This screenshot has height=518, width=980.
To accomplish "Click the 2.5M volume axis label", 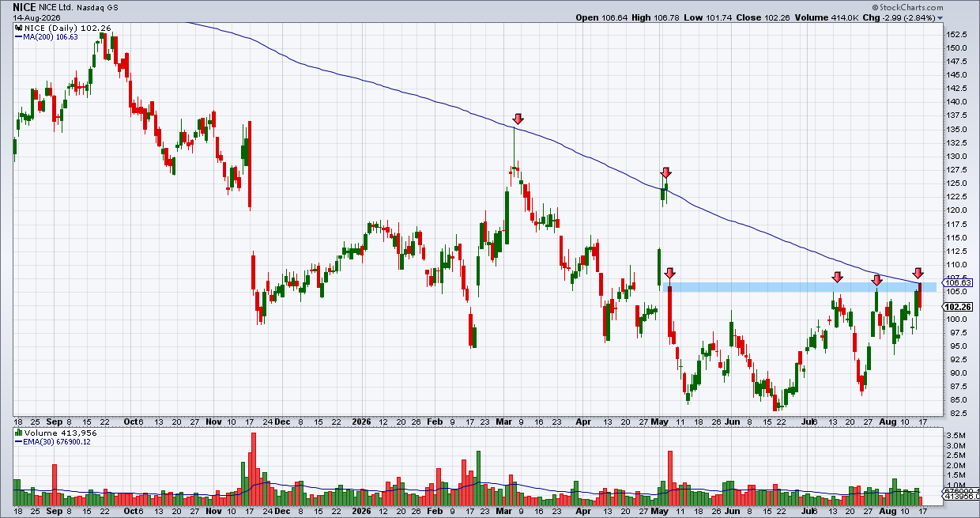I will [x=955, y=456].
